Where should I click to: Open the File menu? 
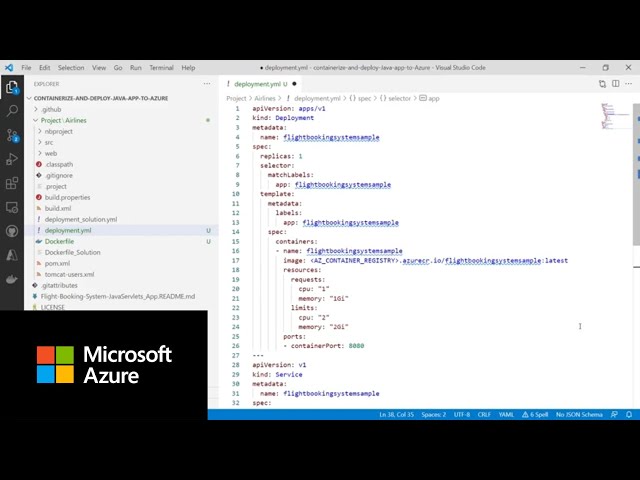click(x=27, y=68)
